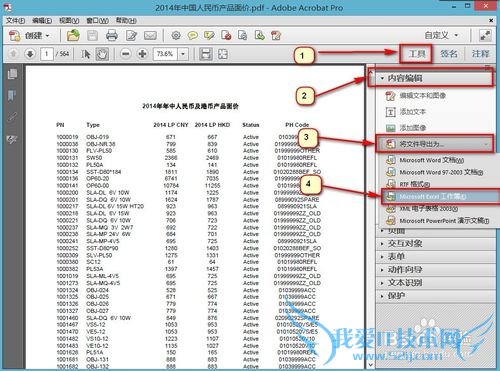Click the document scrollbar down arrow
Image resolution: width=500 pixels, height=371 pixels.
(x=370, y=365)
